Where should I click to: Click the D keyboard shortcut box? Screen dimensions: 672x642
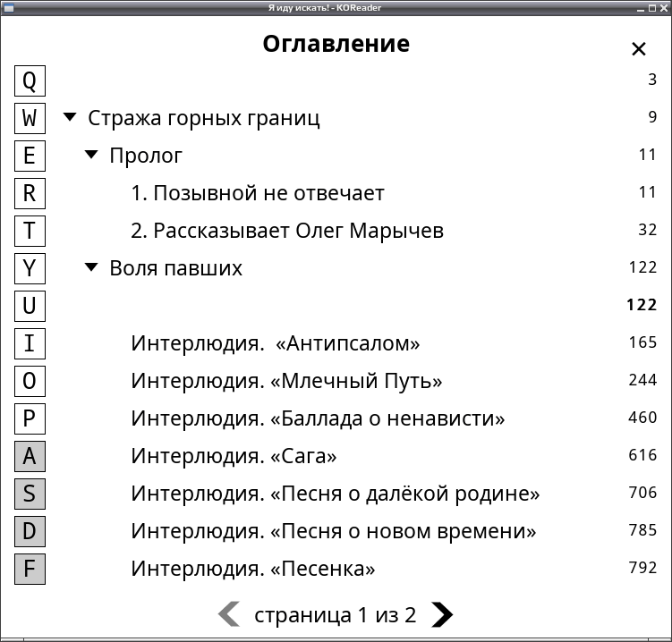click(x=30, y=531)
